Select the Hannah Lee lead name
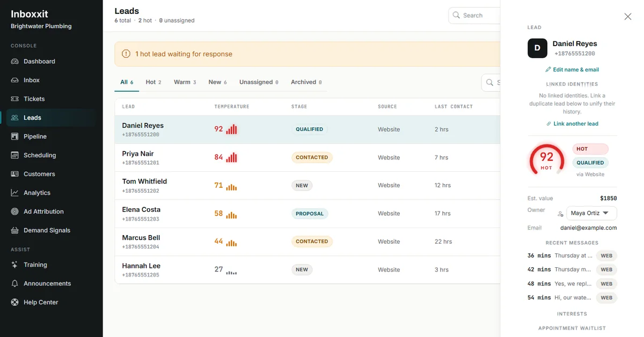This screenshot has height=337, width=644. (141, 266)
